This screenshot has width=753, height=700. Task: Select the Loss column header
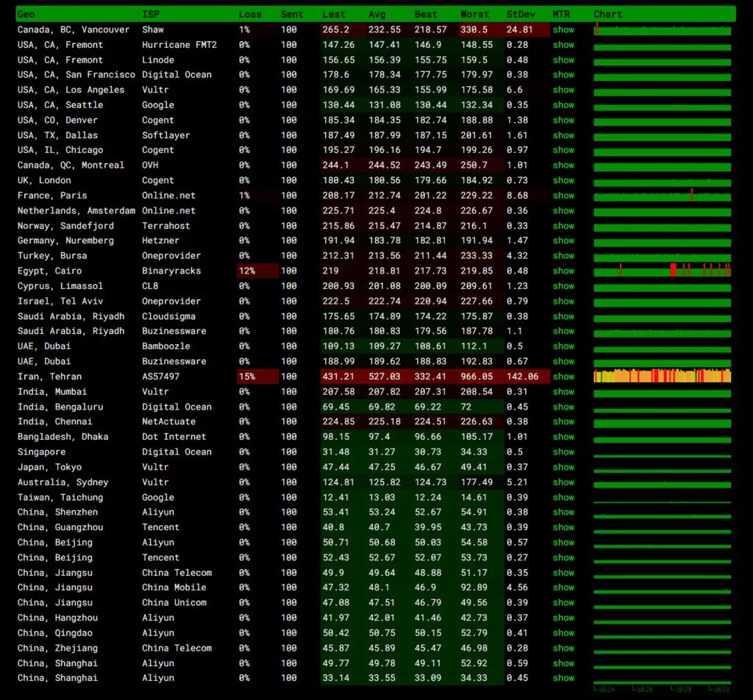250,15
